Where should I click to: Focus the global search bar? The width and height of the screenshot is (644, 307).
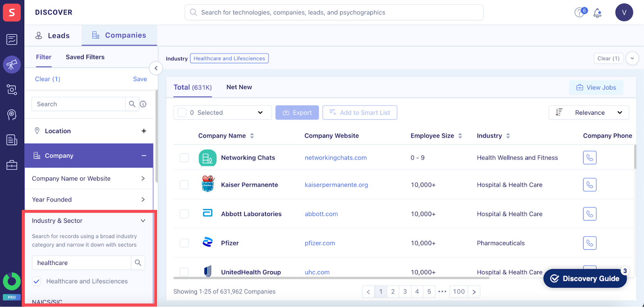(334, 12)
